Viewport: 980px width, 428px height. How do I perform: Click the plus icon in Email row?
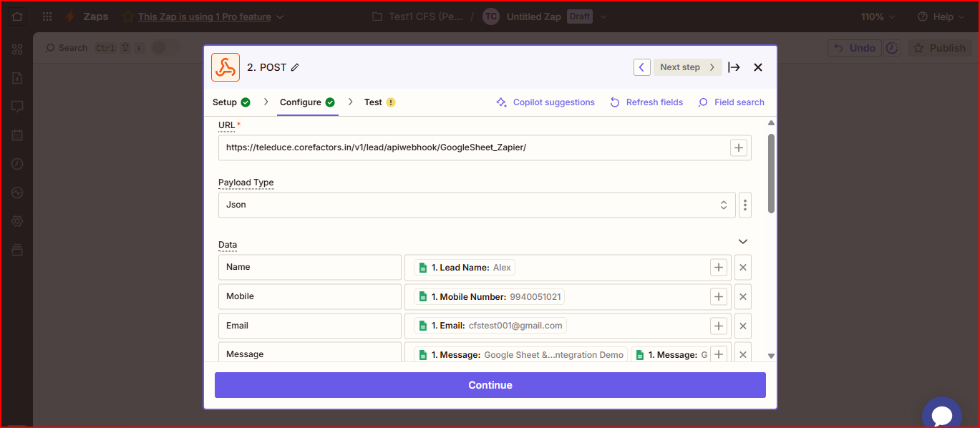point(719,326)
